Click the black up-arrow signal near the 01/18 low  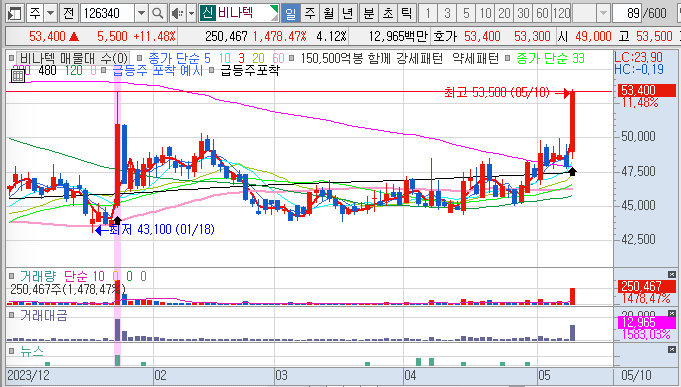[116, 220]
